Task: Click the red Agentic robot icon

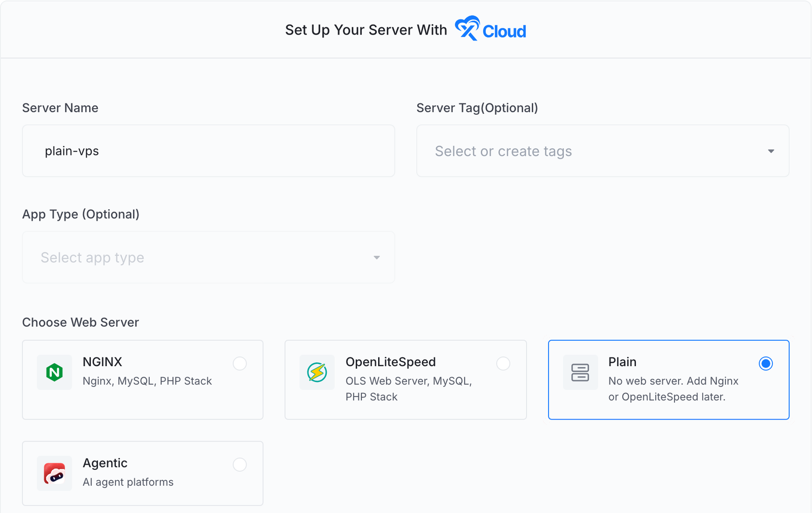Action: click(x=54, y=473)
